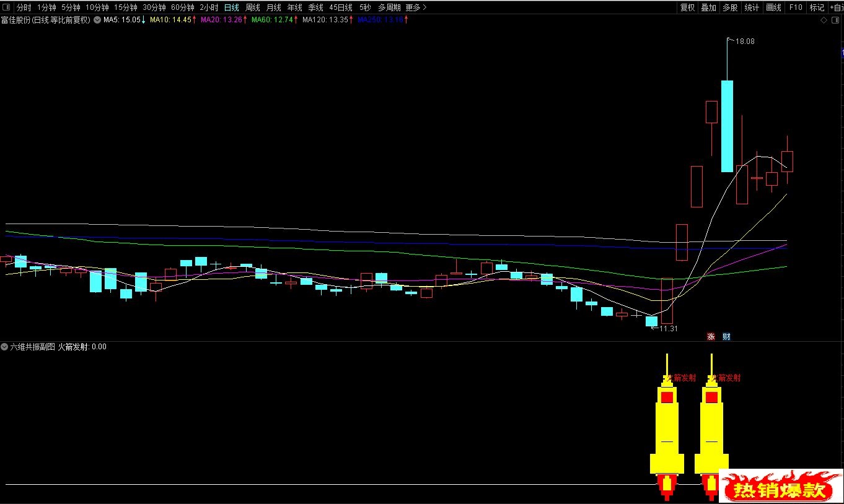Click the 统计 statistics button
Viewport: 844px width, 504px height.
[x=752, y=7]
